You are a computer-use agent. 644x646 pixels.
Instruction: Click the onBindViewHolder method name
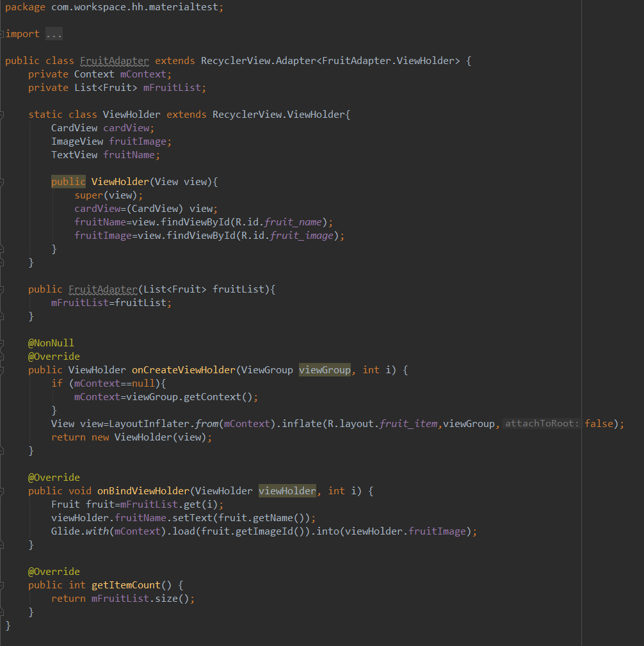[x=143, y=491]
